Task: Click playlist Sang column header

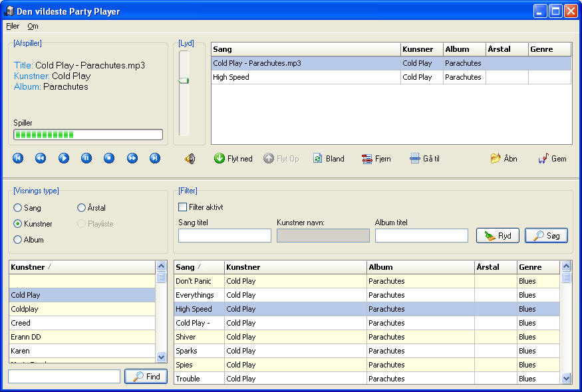Action: [306, 49]
